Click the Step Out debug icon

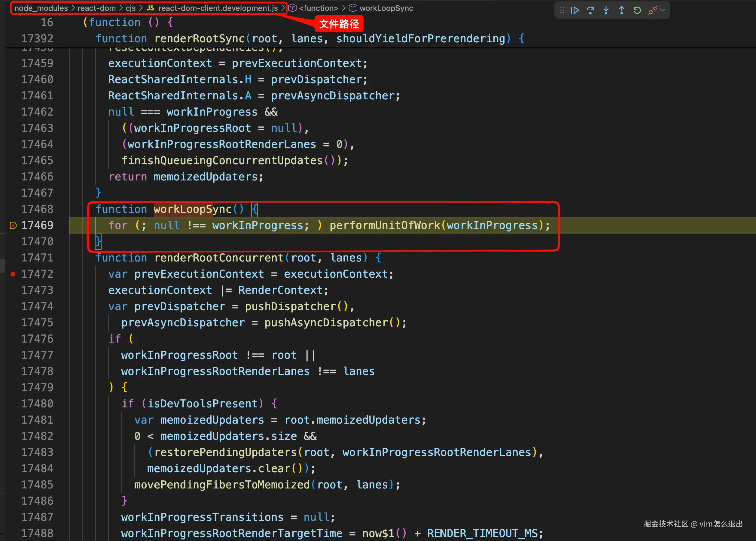pyautogui.click(x=622, y=10)
